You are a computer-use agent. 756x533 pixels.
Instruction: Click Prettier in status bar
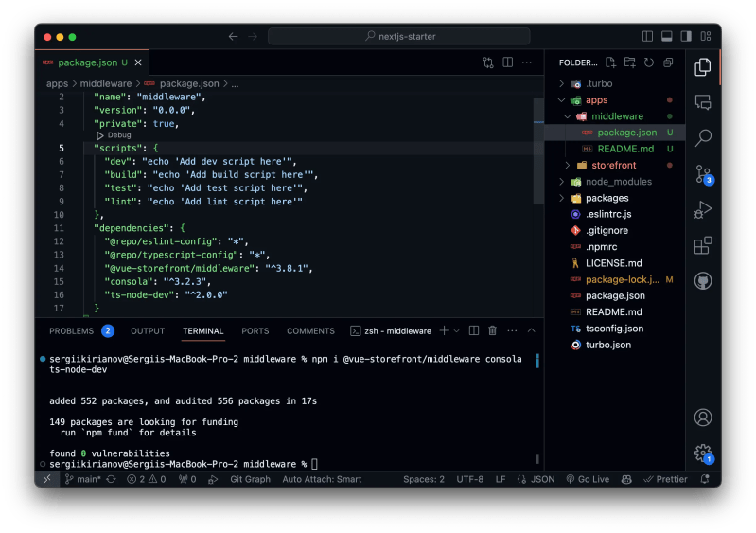(x=665, y=479)
